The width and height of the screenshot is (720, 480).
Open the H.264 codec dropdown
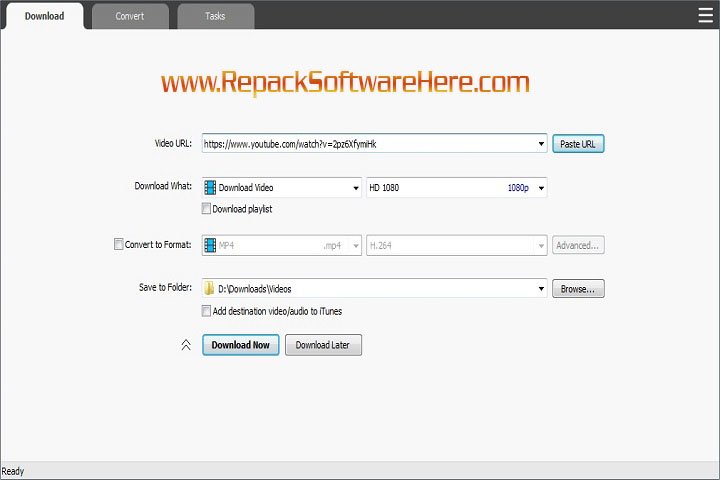point(456,245)
